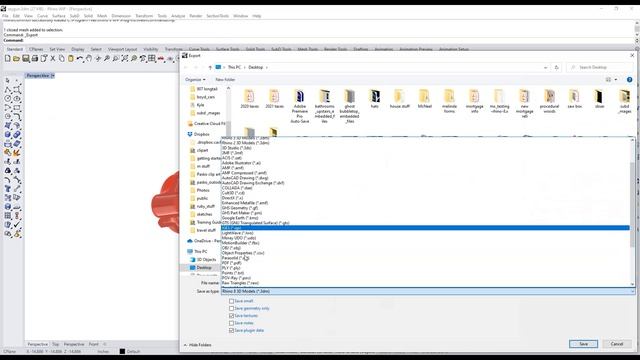Choose AutoCAD Drawing (*.dwg) file type
640x360 pixels.
(244, 178)
